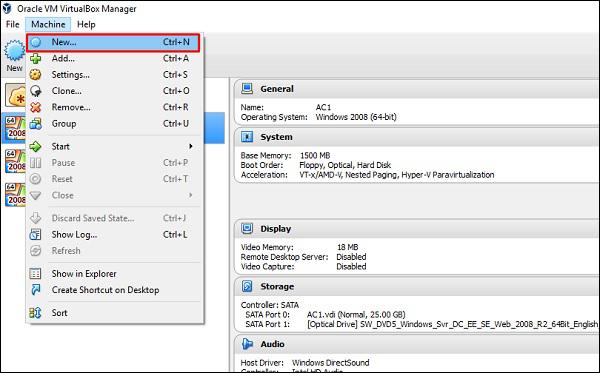The image size is (600, 373).
Task: Click the Clone sheep icon
Action: 36,91
